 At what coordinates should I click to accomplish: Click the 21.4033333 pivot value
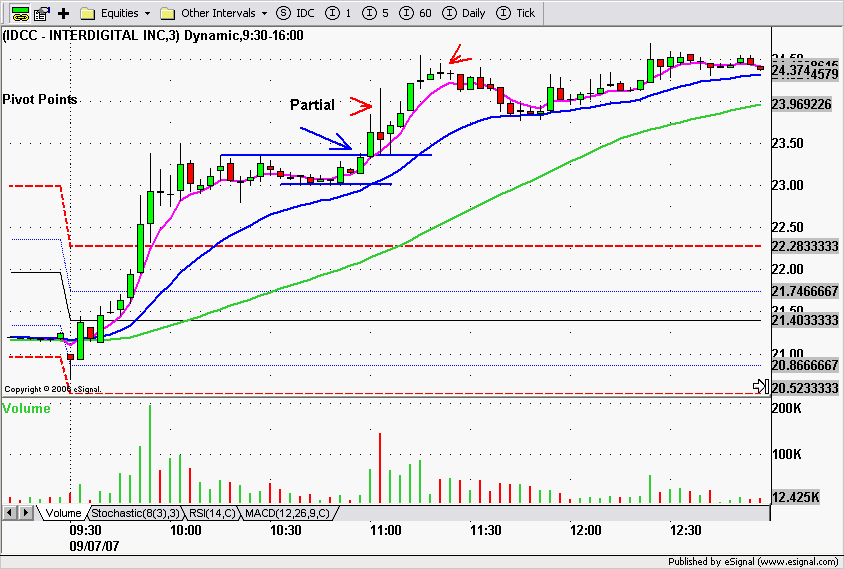(805, 321)
